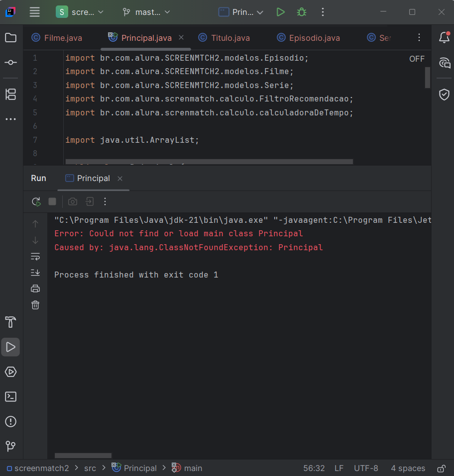Switch to the Filme.java tab
This screenshot has height=476, width=454.
click(x=57, y=38)
